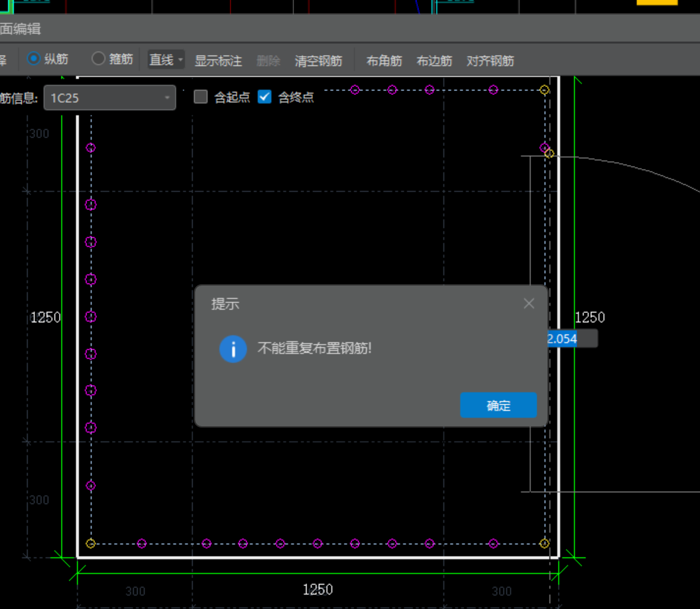This screenshot has height=609, width=700.
Task: Choose the 布边筋 tool
Action: (x=434, y=61)
